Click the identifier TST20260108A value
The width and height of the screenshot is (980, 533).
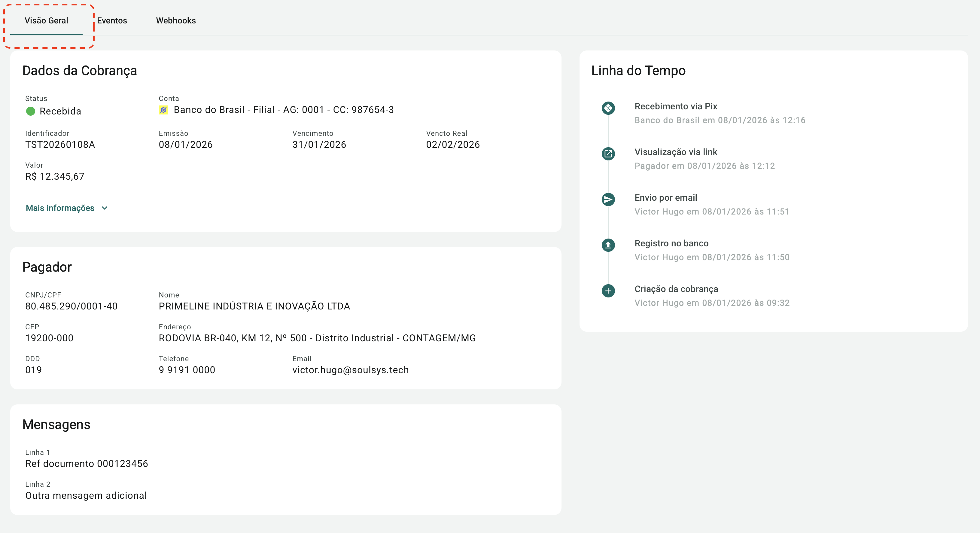tap(60, 145)
